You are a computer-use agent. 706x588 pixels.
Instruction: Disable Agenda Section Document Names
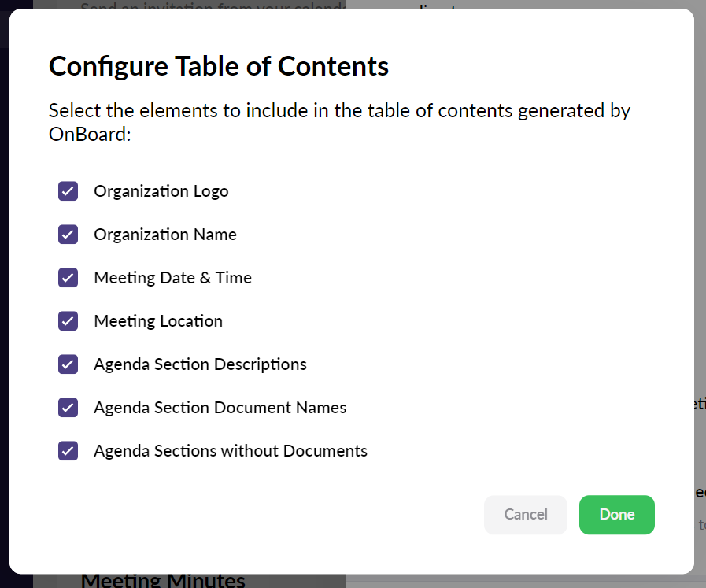click(68, 407)
